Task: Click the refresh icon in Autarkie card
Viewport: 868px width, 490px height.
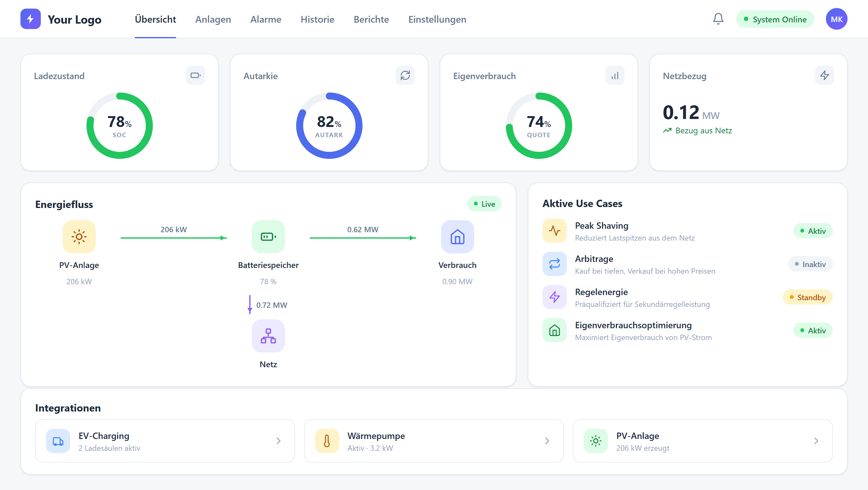Action: (405, 75)
